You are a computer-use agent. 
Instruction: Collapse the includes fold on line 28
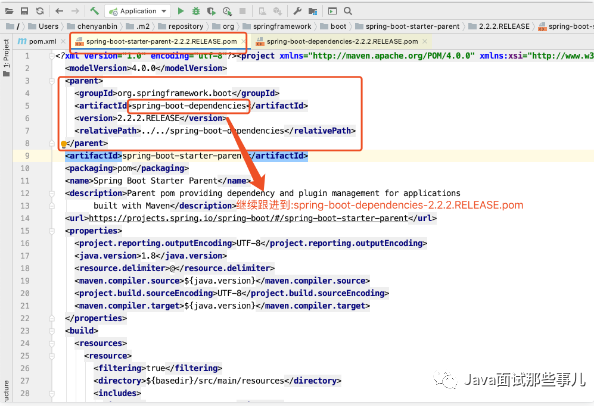tap(52, 393)
